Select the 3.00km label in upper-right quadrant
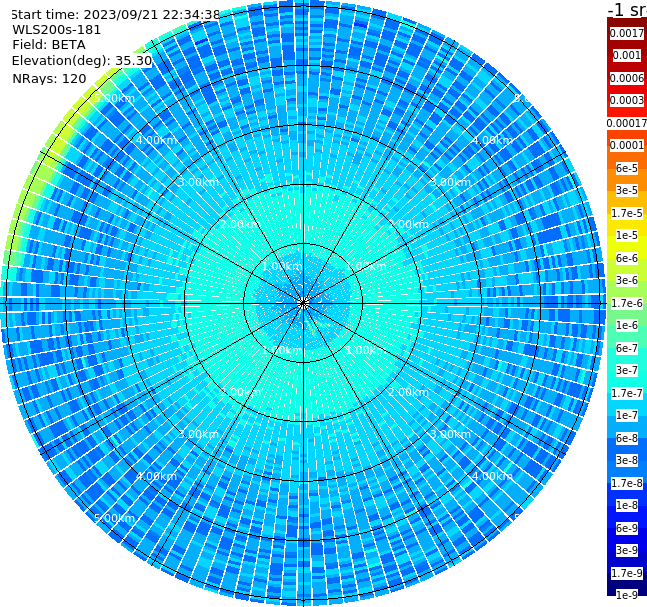Screen dimensions: 647x607 click(x=450, y=182)
